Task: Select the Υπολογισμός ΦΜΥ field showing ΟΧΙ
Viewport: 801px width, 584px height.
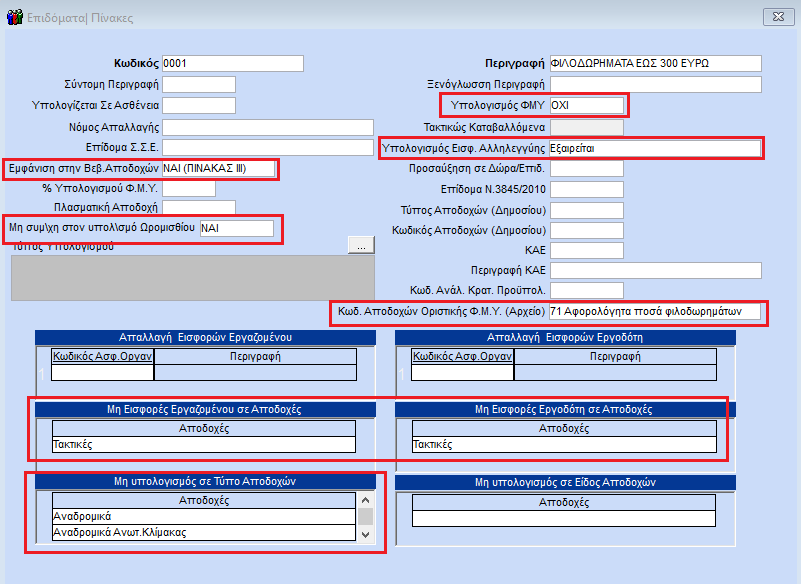Action: click(586, 106)
